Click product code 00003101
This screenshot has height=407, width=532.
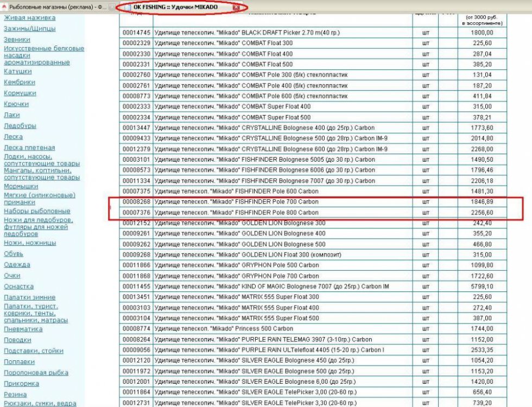(136, 160)
